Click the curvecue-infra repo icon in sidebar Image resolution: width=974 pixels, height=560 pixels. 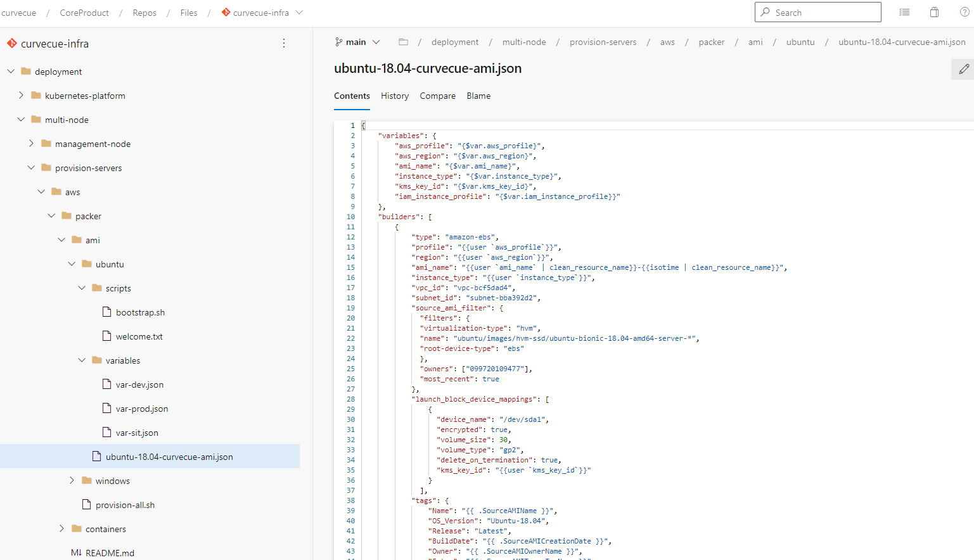12,43
